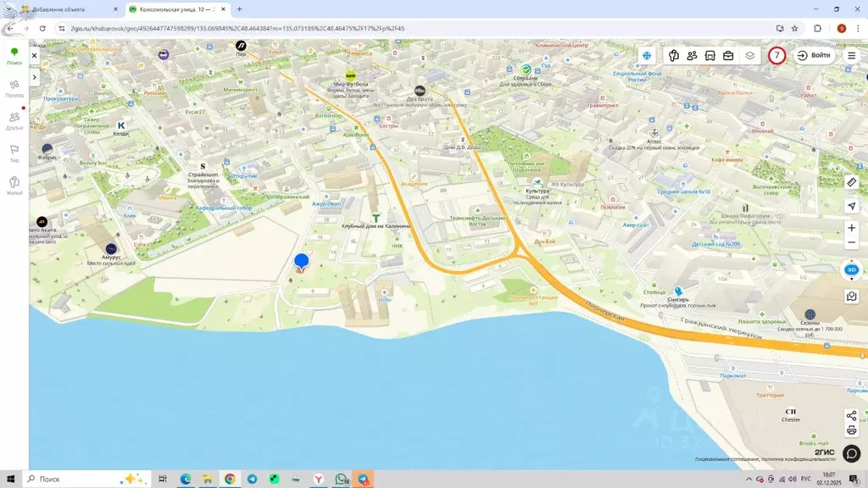Select the Поиск (Search) sidebar tab

14,56
